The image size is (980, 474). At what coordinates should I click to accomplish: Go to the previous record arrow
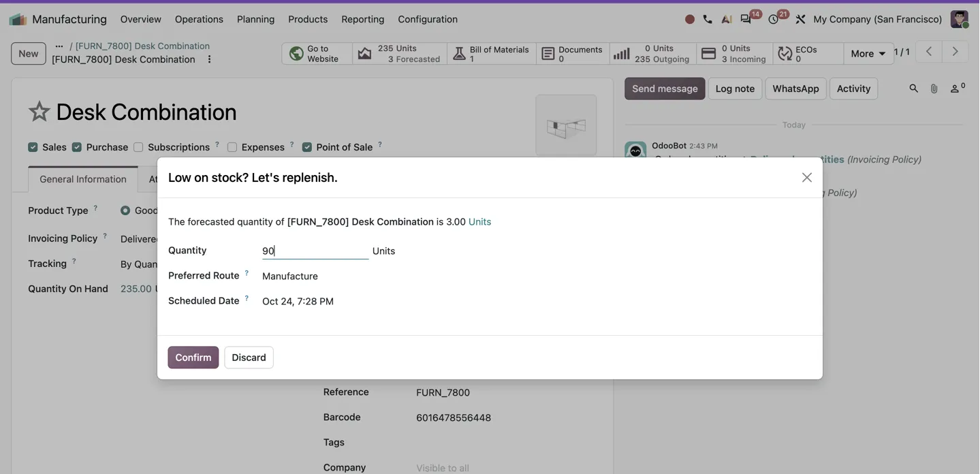[929, 52]
